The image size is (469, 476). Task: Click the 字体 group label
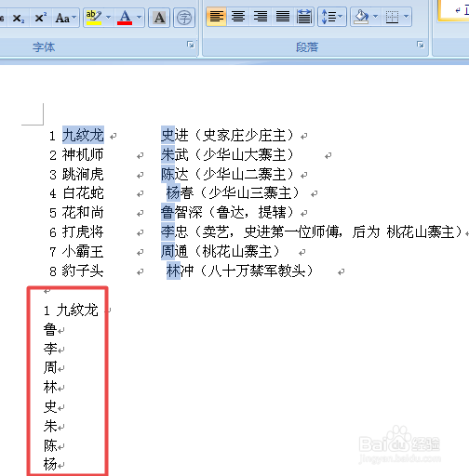[44, 47]
